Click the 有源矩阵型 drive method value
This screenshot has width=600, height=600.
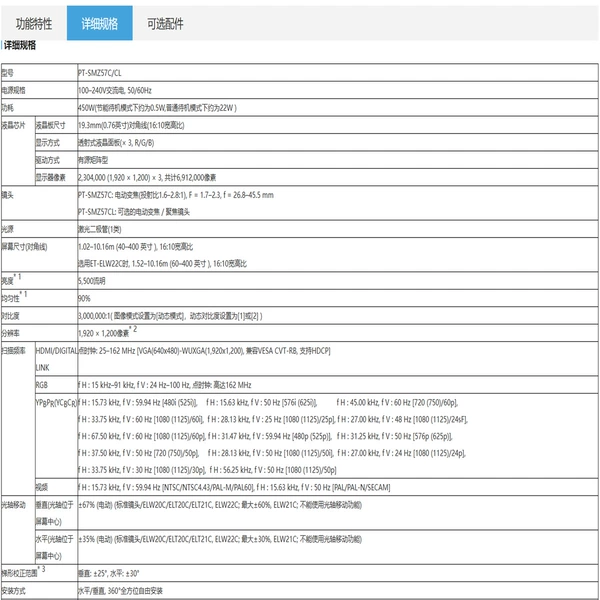tap(93, 160)
